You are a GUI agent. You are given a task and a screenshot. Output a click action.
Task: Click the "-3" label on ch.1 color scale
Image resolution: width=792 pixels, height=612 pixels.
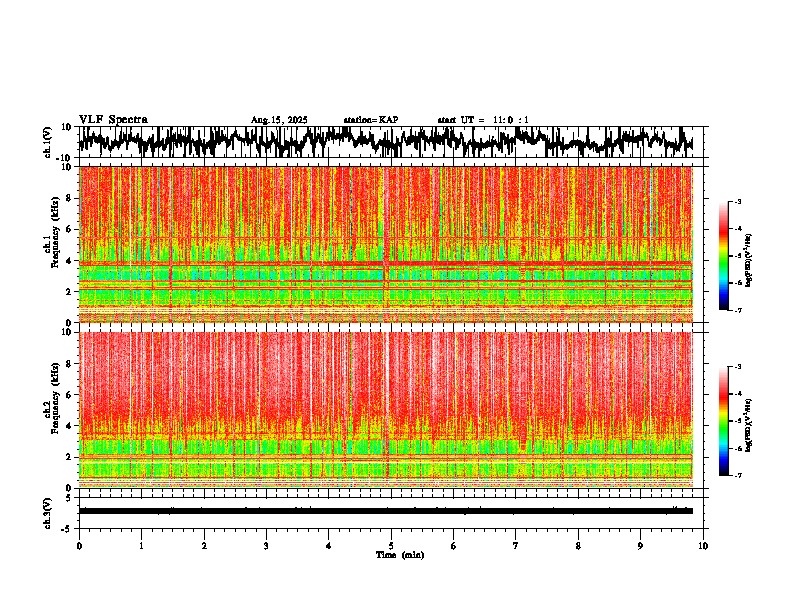point(738,202)
